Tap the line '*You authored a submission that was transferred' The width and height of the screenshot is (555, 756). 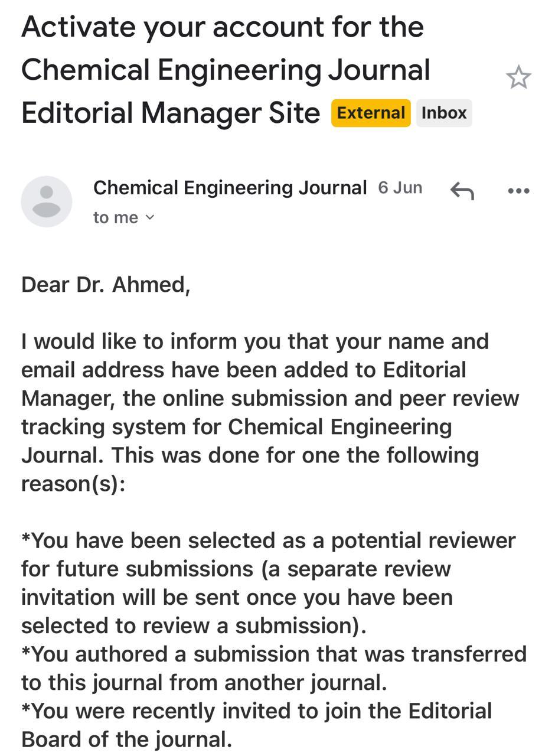pos(274,654)
